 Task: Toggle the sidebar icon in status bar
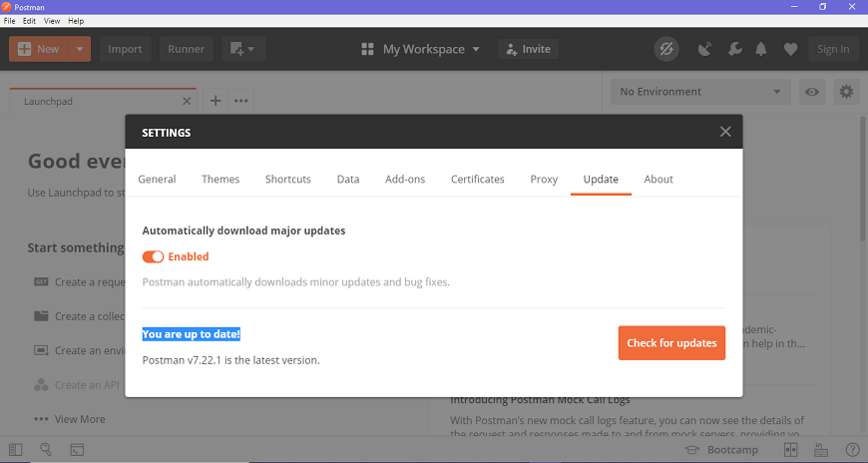click(x=16, y=450)
